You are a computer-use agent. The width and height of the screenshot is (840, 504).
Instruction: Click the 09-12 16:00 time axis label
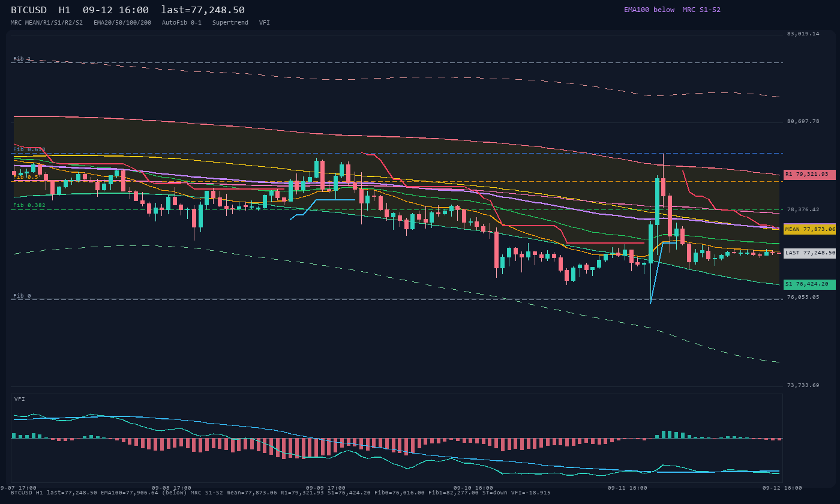pos(782,488)
